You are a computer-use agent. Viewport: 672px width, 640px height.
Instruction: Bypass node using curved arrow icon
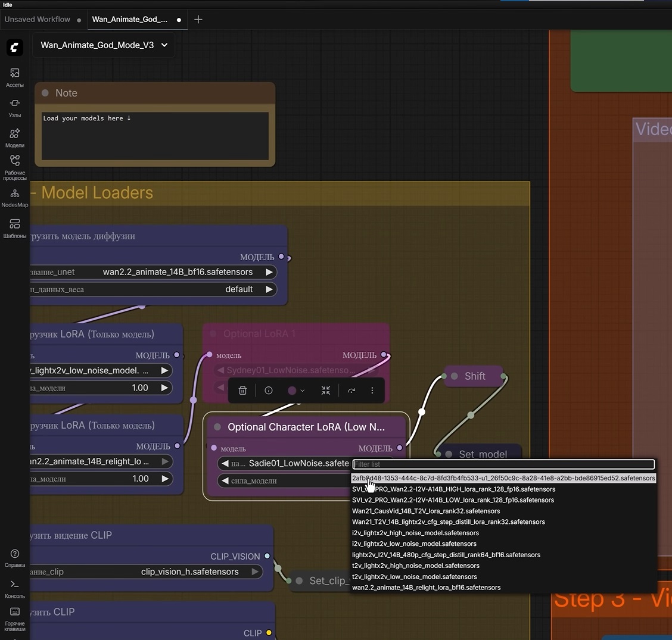pyautogui.click(x=351, y=391)
